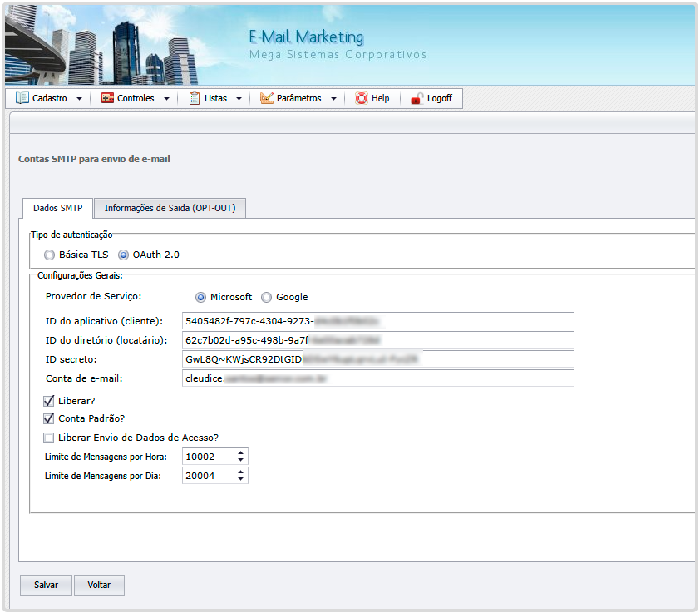
Task: Click the Parâmetros ruler icon
Action: click(x=267, y=98)
